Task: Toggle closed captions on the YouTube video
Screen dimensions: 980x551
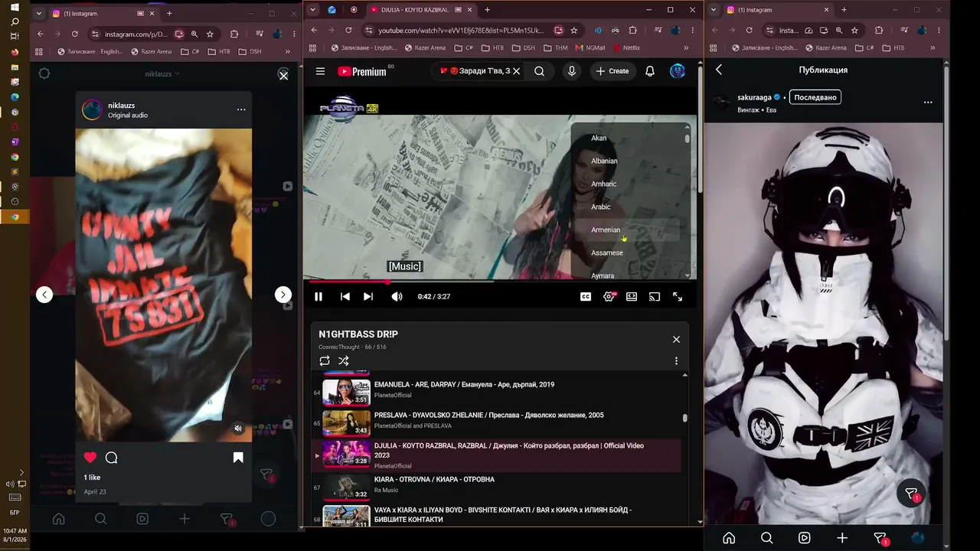Action: point(586,297)
